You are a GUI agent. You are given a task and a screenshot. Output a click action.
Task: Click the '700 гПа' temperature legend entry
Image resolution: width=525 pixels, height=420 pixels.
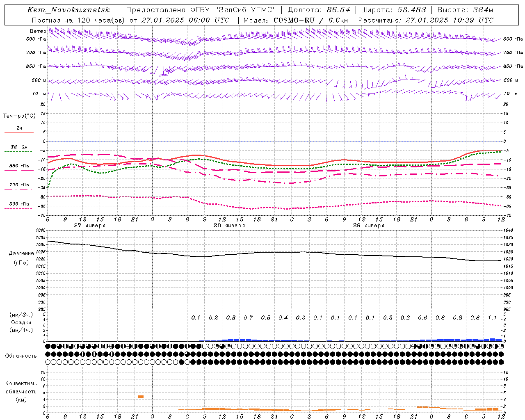(x=19, y=185)
